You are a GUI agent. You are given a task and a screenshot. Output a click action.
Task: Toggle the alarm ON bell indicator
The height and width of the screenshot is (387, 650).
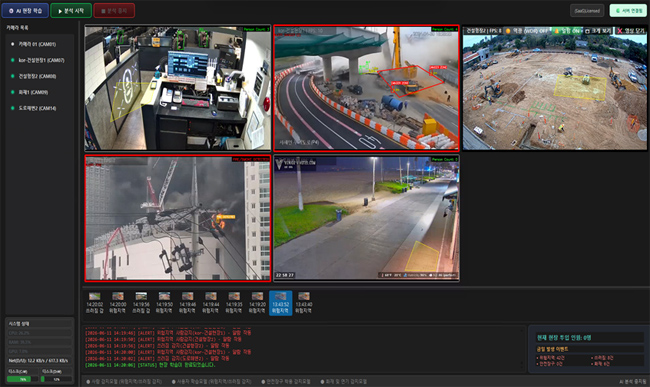567,31
